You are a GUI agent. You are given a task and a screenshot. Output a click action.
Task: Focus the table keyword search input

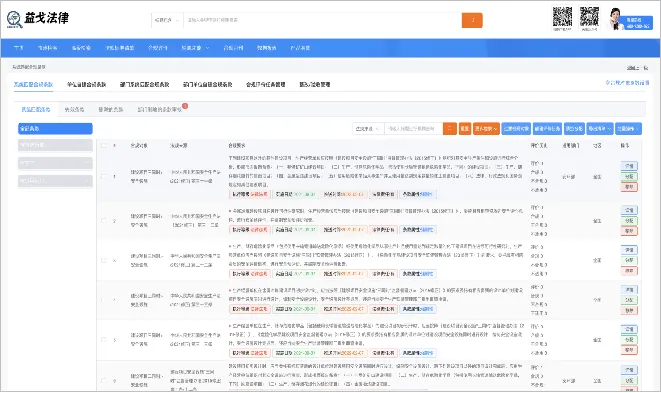coord(414,129)
